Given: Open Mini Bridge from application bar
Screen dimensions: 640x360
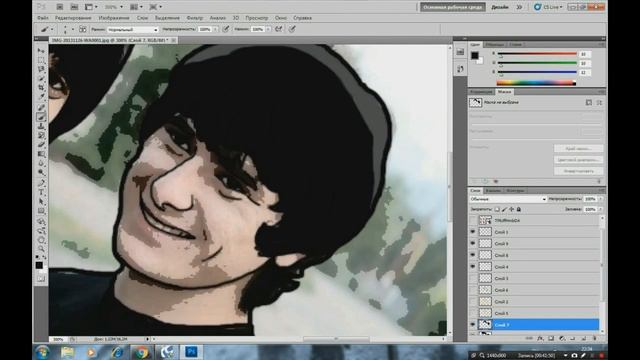Looking at the screenshot, I should pos(74,7).
